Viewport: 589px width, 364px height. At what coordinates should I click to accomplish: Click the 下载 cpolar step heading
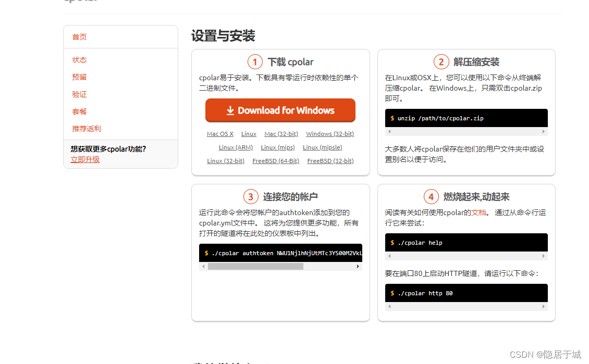tap(290, 62)
